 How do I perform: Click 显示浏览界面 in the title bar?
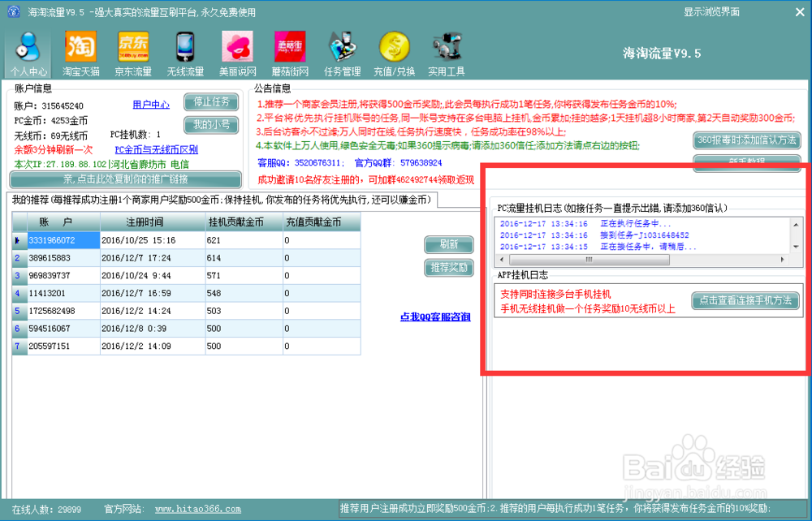(x=711, y=12)
